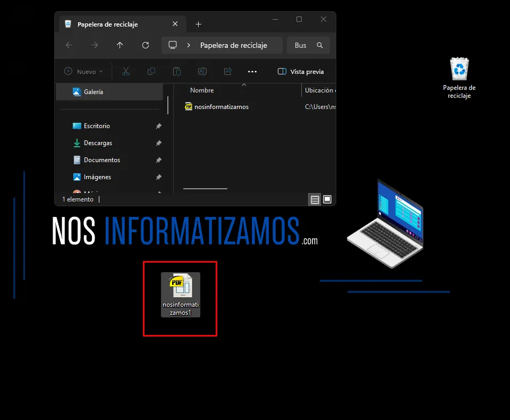Sort by the Ubicación column header
Screen dimensions: 510x420
click(319, 90)
